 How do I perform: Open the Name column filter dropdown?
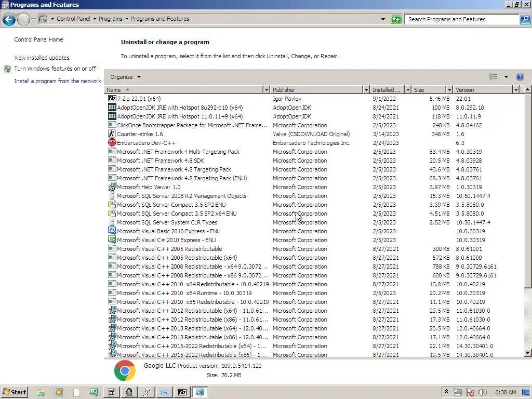(x=267, y=89)
